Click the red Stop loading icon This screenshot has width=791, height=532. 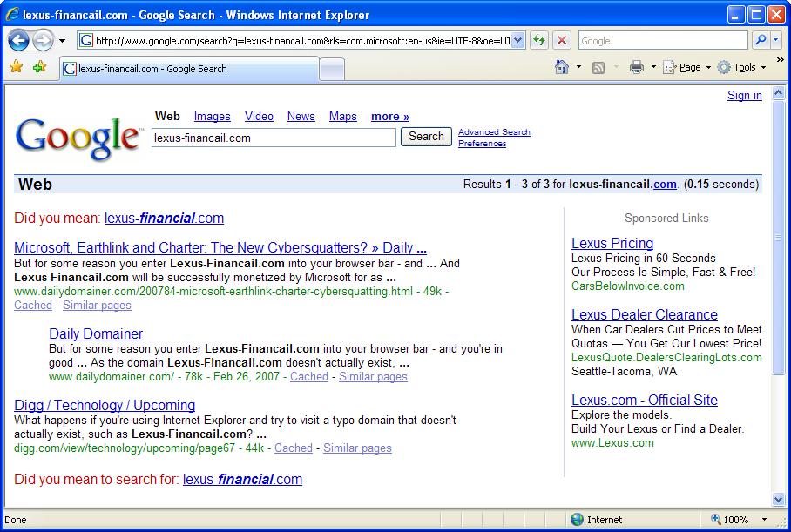click(x=562, y=40)
